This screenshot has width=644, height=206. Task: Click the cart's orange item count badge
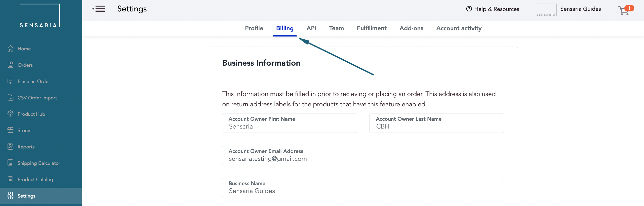(629, 8)
